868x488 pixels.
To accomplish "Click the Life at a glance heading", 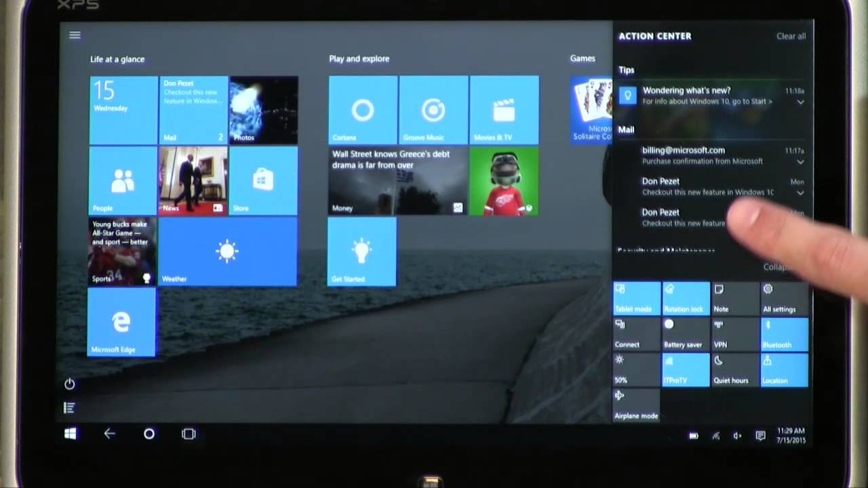I will (117, 59).
